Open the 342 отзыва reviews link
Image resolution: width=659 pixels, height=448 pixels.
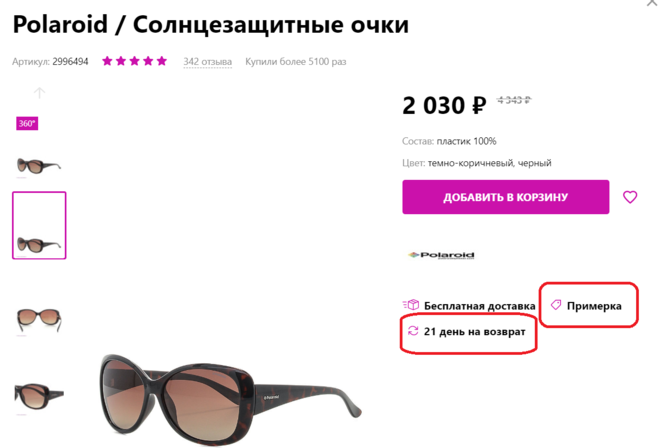pos(207,62)
